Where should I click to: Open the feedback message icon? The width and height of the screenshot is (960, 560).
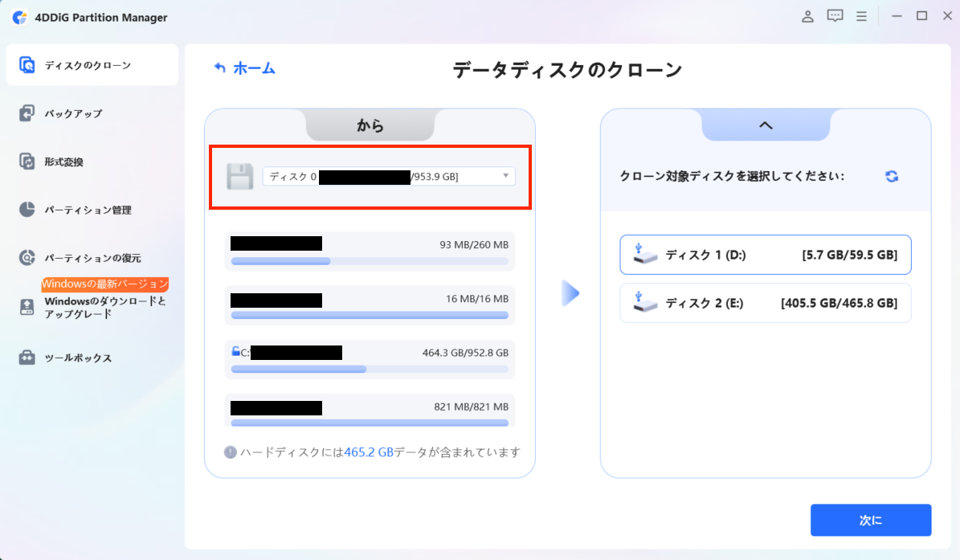(835, 16)
